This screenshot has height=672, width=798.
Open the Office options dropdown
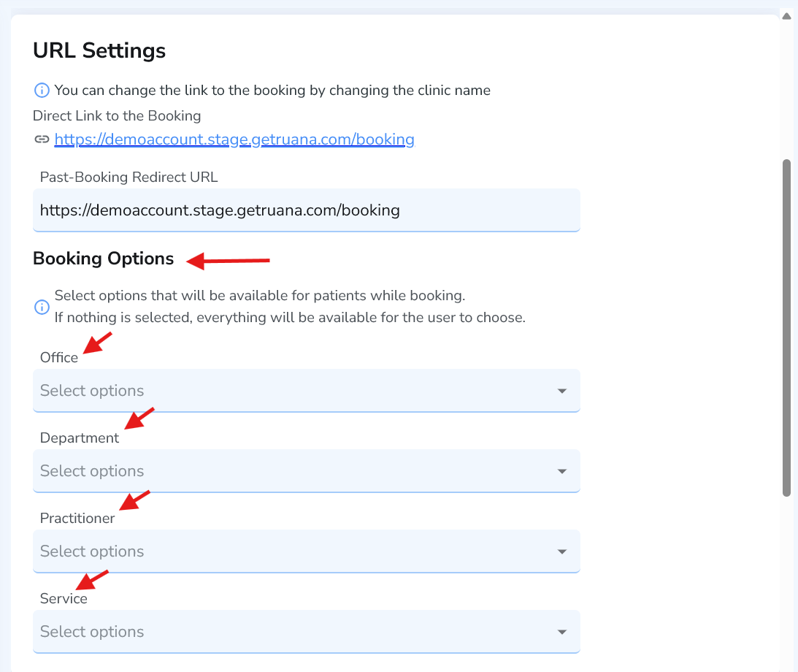tap(292, 390)
